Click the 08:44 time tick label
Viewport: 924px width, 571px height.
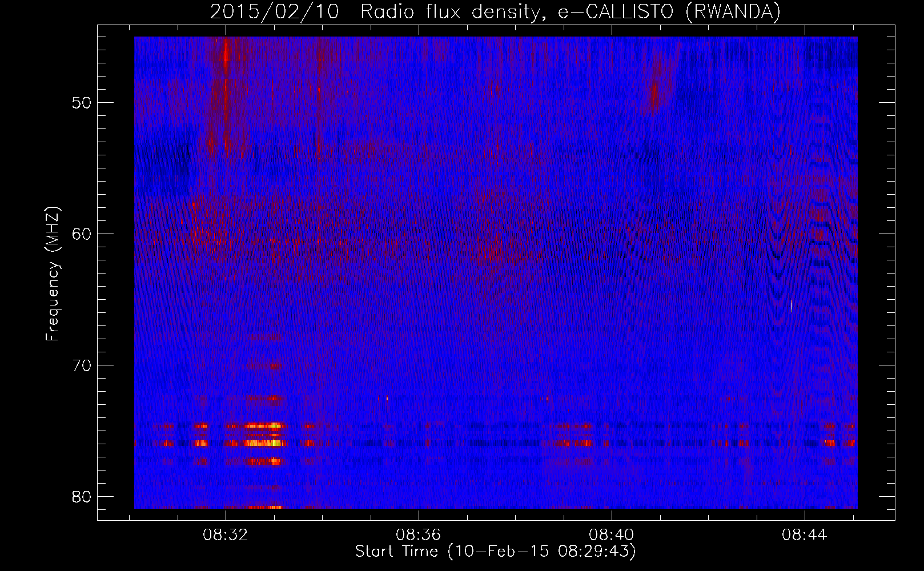tap(805, 535)
